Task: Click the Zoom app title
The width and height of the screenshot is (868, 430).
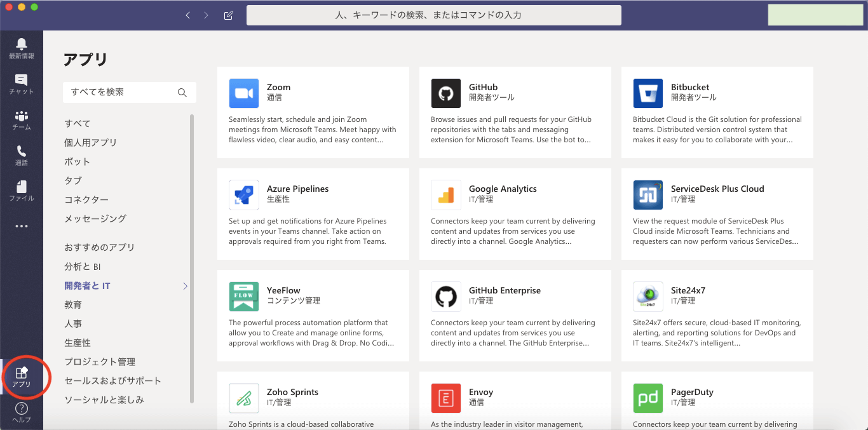Action: click(278, 88)
